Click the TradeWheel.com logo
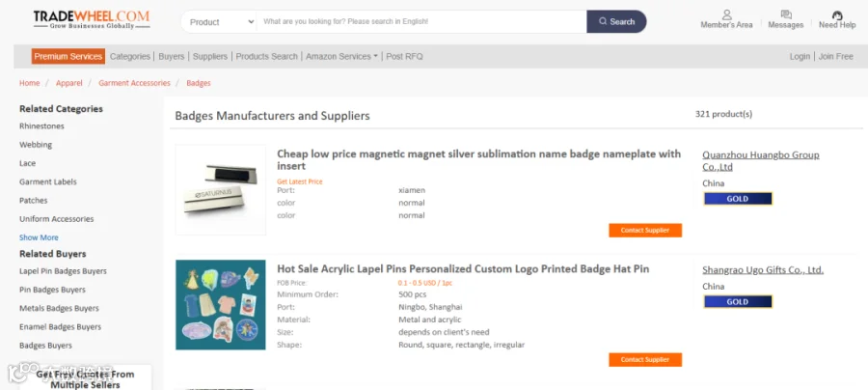Viewport: 868px width, 390px height. click(92, 20)
